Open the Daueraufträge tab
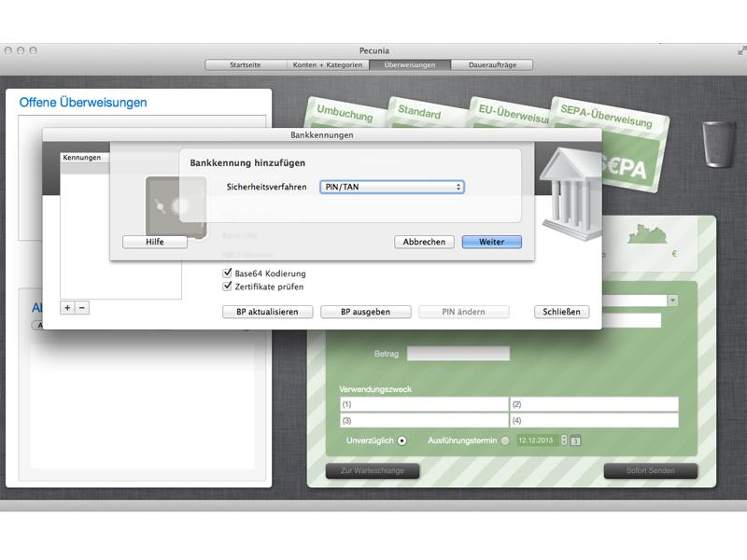This screenshot has height=560, width=747. [492, 64]
